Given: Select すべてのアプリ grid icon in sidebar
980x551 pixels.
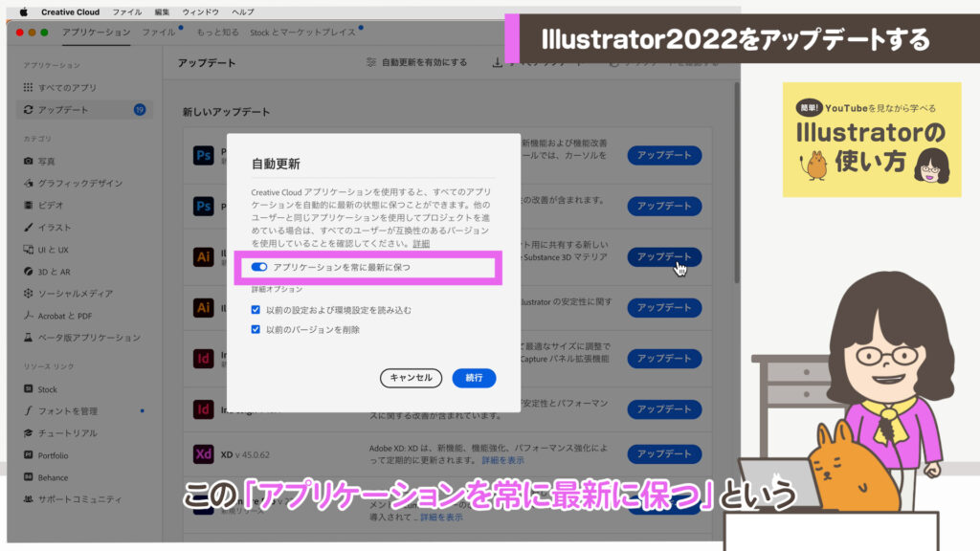Looking at the screenshot, I should click(28, 87).
